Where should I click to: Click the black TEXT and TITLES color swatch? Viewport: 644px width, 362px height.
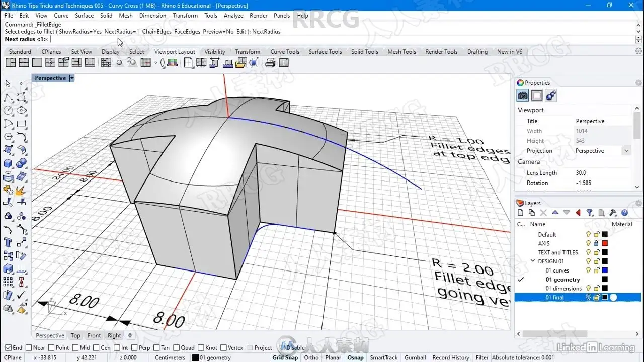605,252
